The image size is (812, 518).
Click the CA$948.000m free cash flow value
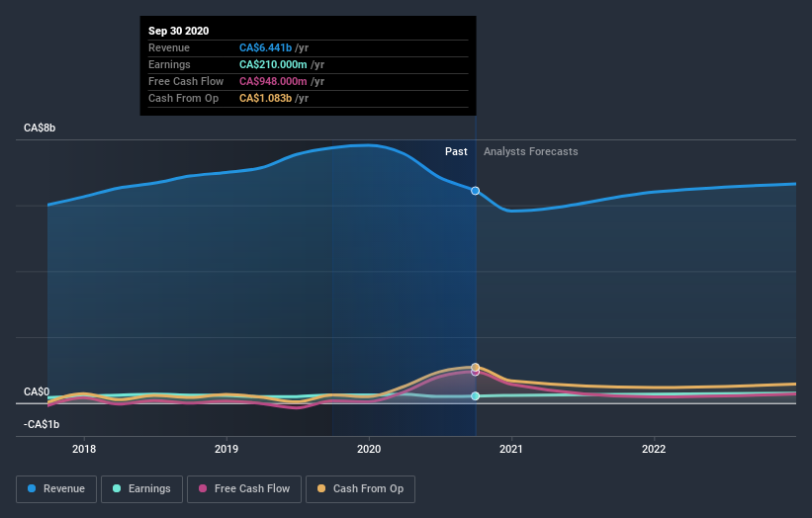273,81
